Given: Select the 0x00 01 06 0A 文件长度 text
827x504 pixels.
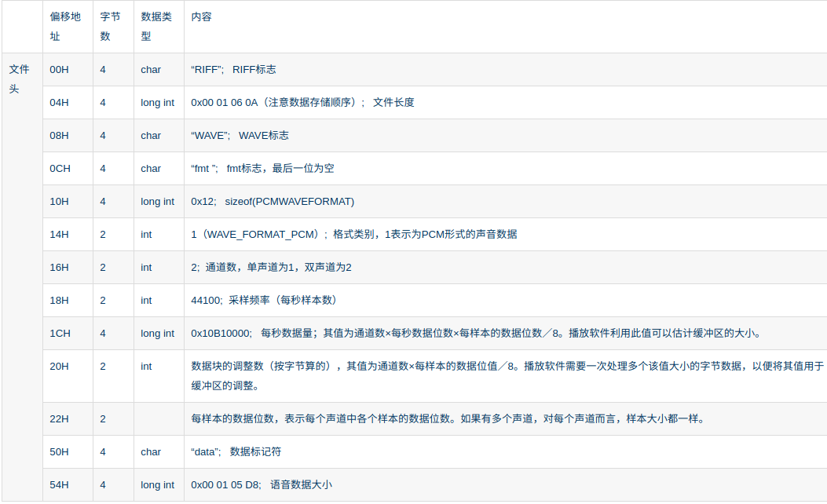Looking at the screenshot, I should coord(302,102).
